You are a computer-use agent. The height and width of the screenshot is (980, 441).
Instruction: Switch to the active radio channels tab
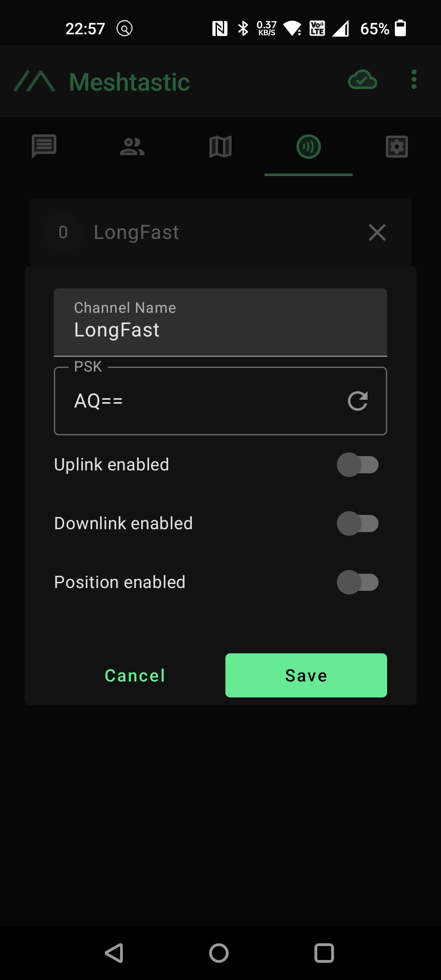[309, 147]
